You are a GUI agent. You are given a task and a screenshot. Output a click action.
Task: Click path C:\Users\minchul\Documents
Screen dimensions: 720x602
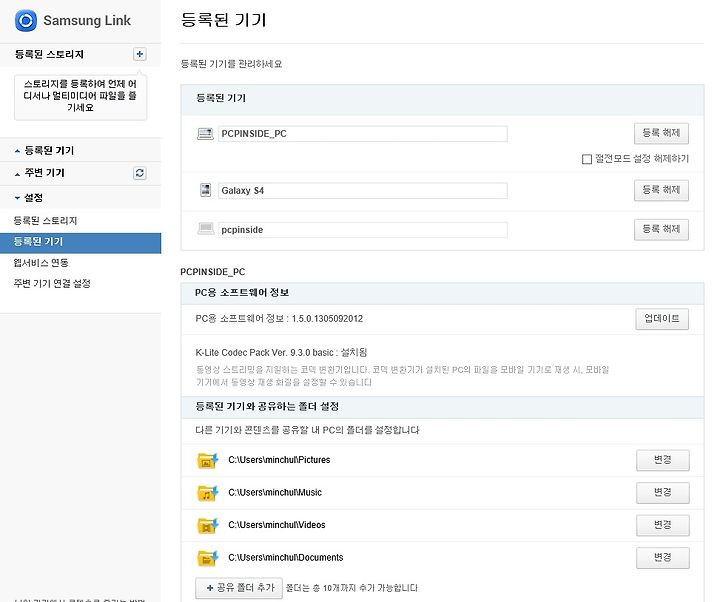click(286, 558)
